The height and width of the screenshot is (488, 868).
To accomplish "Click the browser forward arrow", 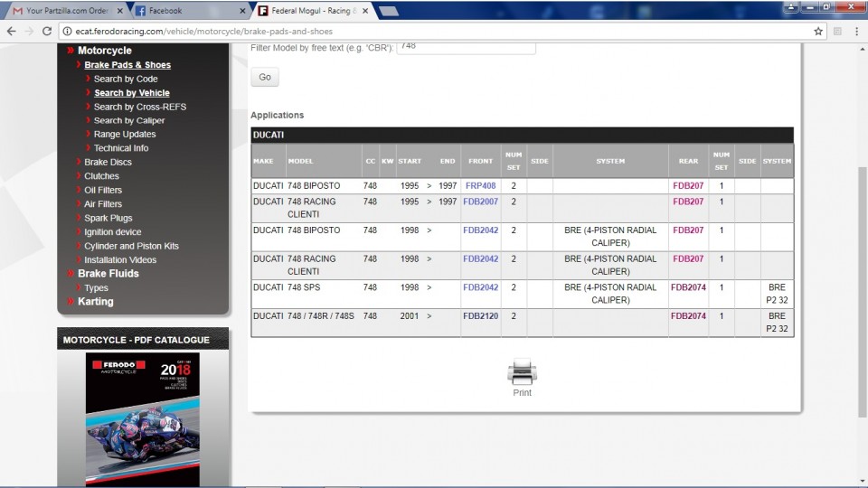I will click(29, 32).
